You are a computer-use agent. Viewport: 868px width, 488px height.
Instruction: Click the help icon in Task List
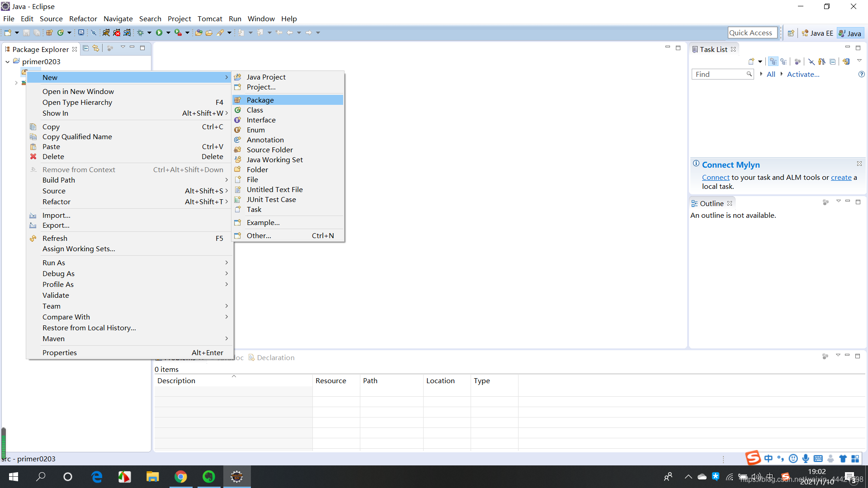[861, 74]
